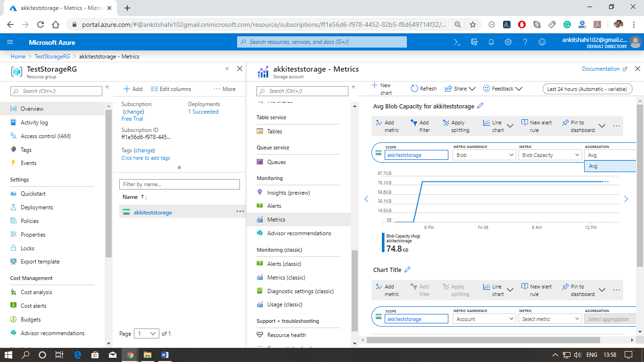Focus the Azure global search box
644x362 pixels.
coord(322,42)
